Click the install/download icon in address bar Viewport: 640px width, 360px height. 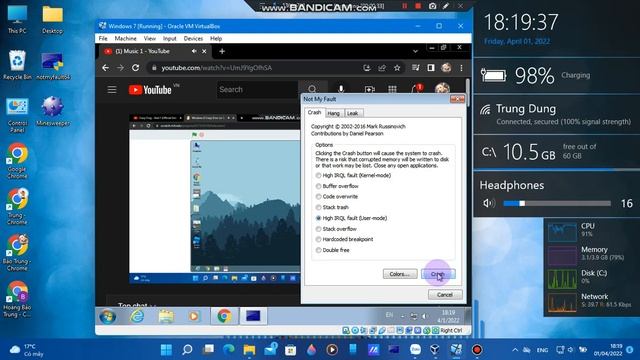point(367,68)
